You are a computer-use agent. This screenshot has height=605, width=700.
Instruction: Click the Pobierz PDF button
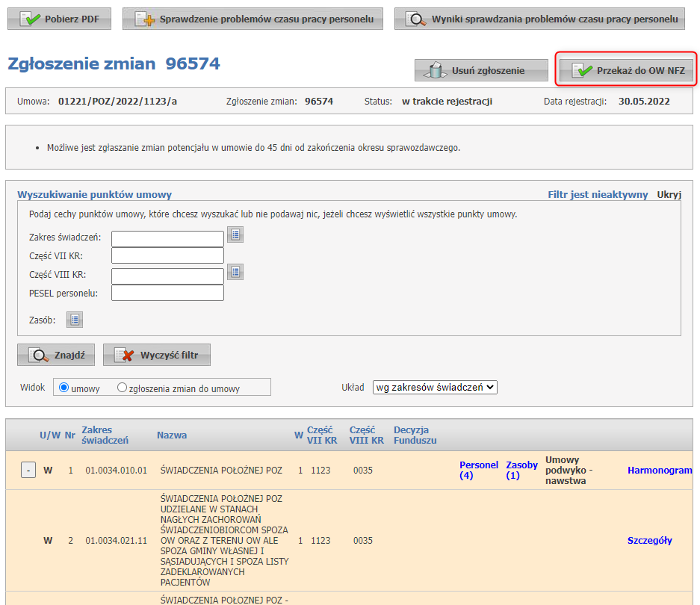coord(59,19)
